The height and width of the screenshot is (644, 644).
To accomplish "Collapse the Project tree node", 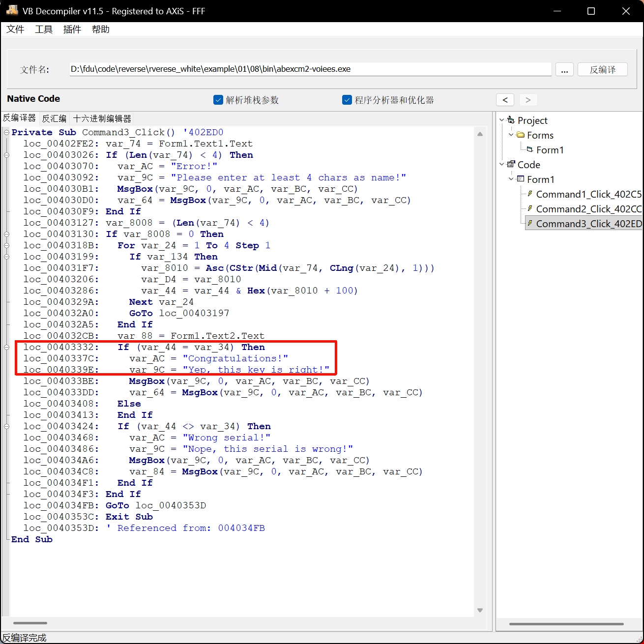I will tap(502, 120).
